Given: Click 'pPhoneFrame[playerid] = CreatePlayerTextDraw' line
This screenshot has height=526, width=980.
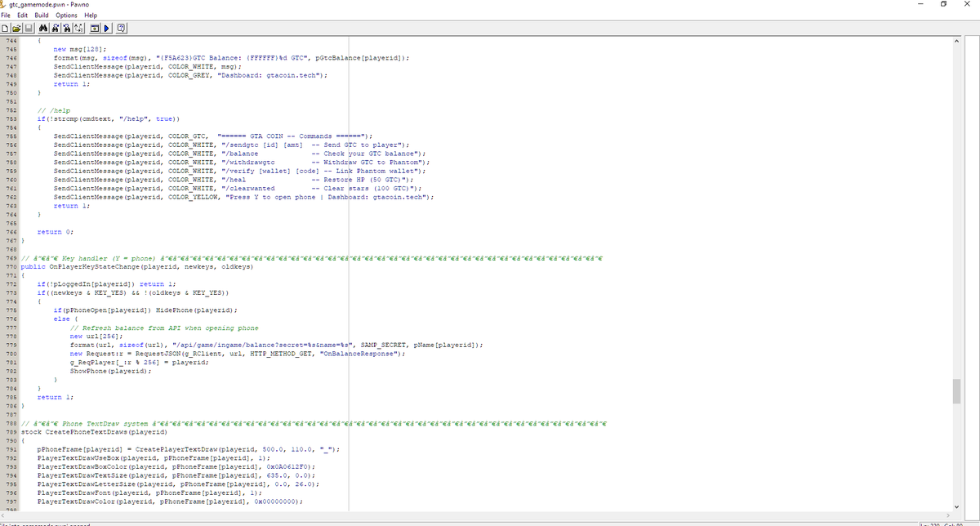Looking at the screenshot, I should pyautogui.click(x=189, y=448).
